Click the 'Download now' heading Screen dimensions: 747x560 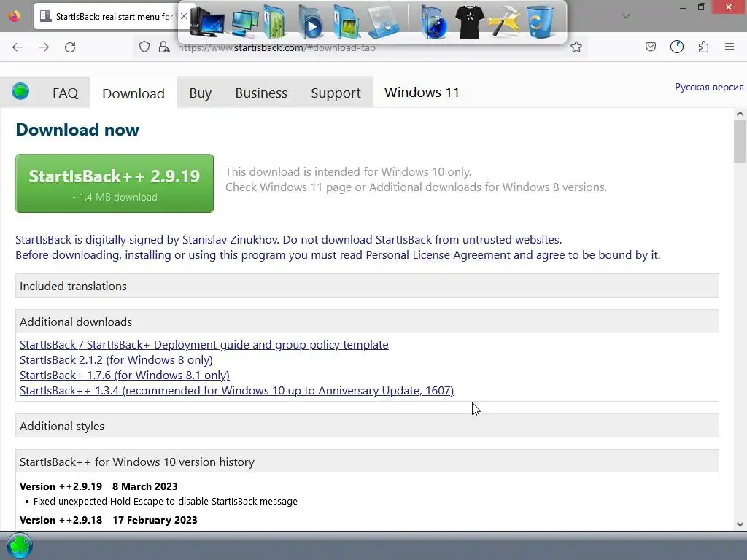point(77,130)
